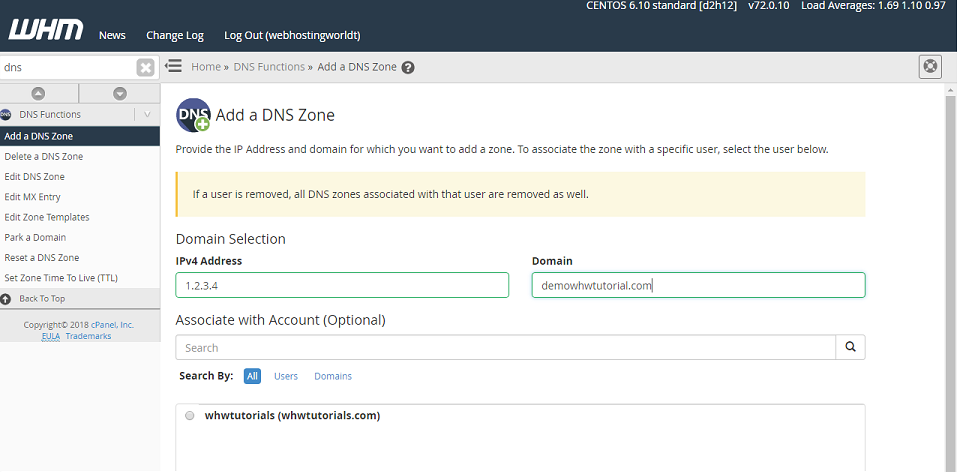The image size is (958, 472).
Task: Filter search by Domains
Action: point(333,376)
